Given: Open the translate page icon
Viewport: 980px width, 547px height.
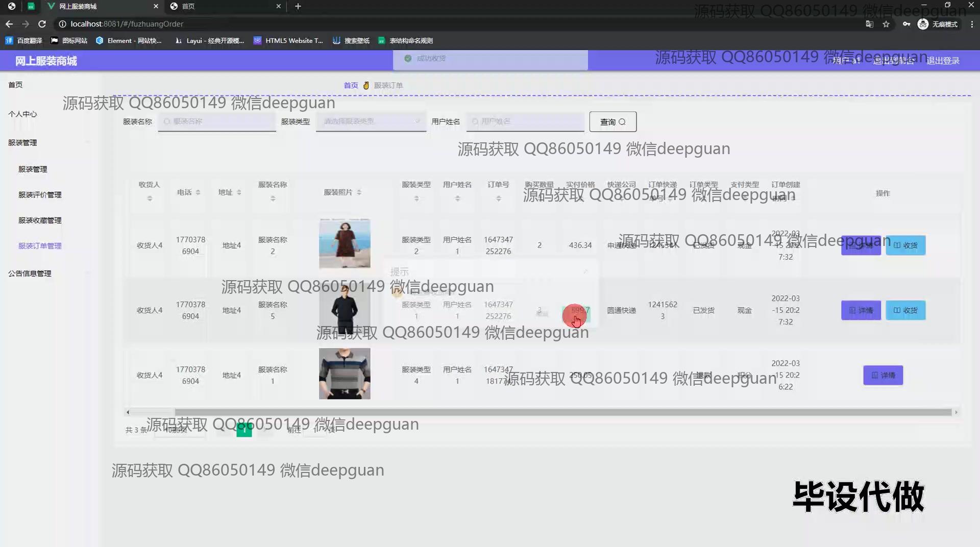Looking at the screenshot, I should [869, 24].
